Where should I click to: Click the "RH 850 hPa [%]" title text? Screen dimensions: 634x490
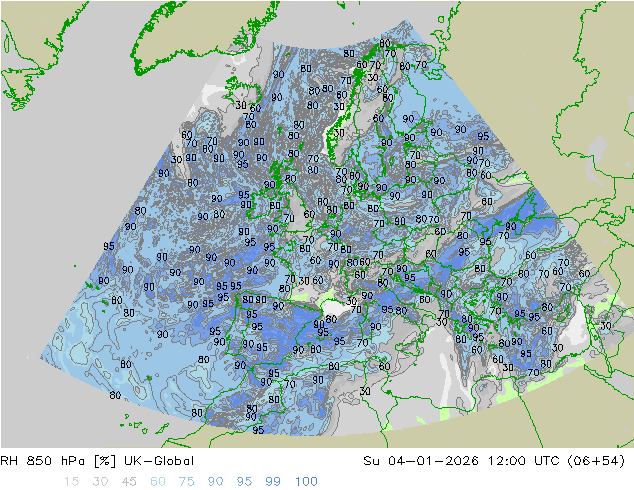pos(58,461)
